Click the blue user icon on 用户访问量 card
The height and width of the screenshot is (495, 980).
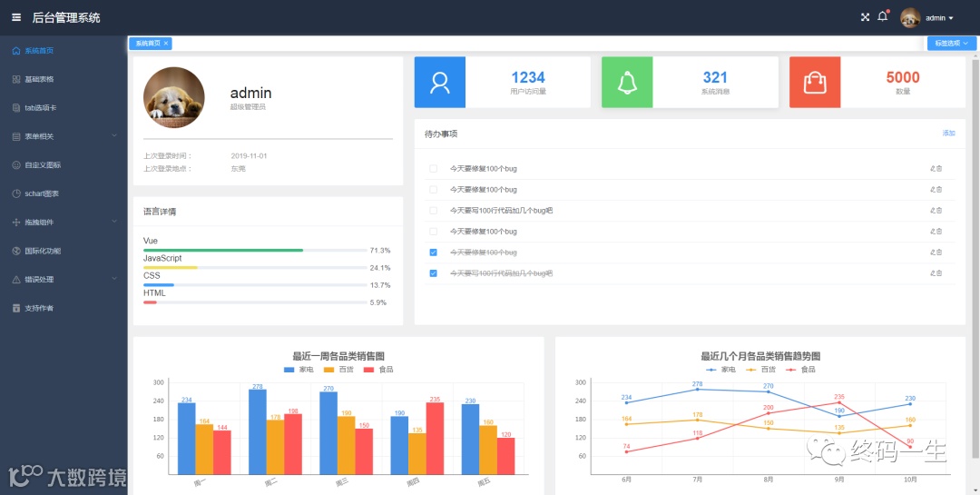click(x=440, y=83)
